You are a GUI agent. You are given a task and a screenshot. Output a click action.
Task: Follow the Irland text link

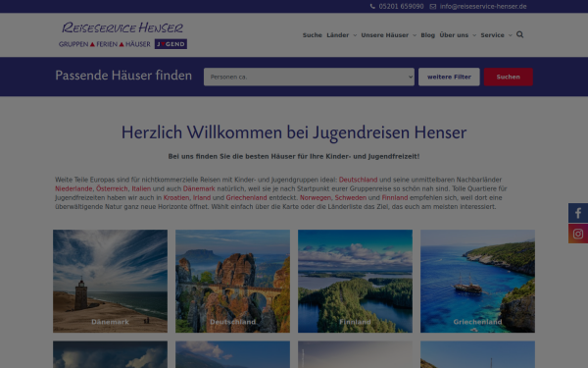coord(202,197)
